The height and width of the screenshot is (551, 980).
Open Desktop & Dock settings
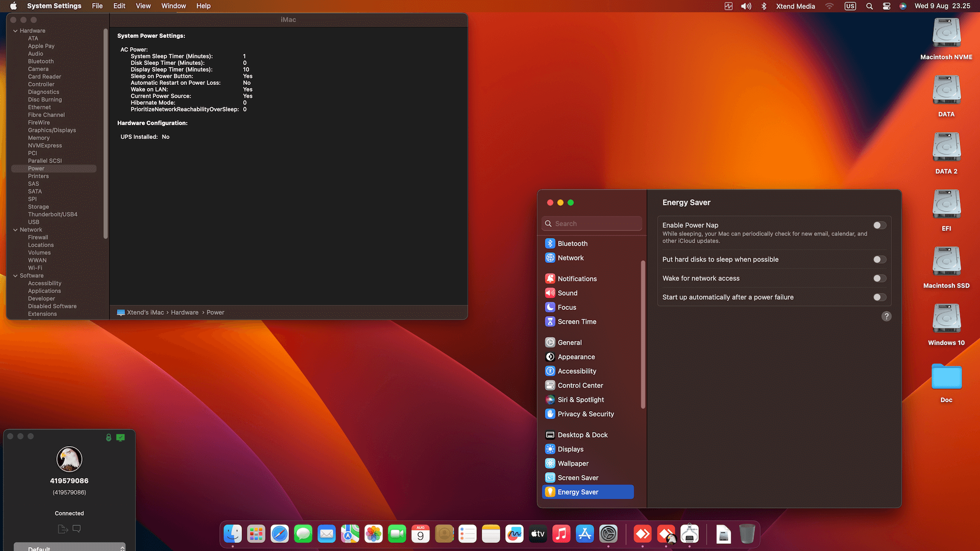coord(588,435)
